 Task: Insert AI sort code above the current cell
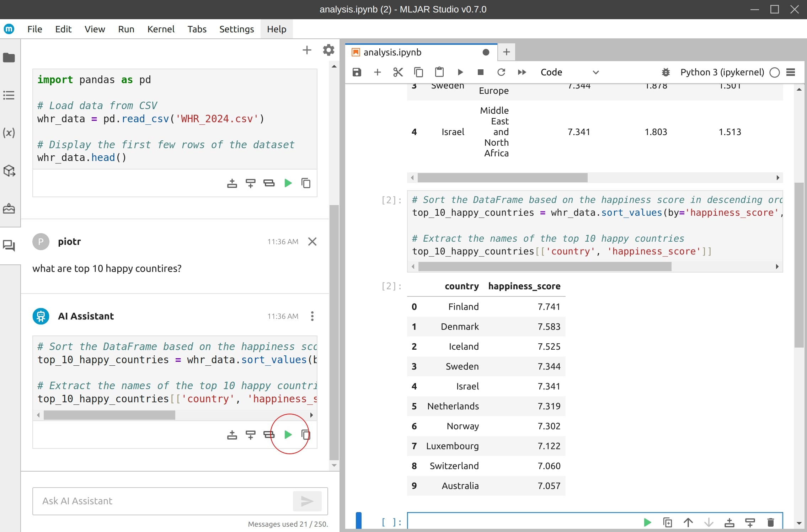(x=232, y=434)
